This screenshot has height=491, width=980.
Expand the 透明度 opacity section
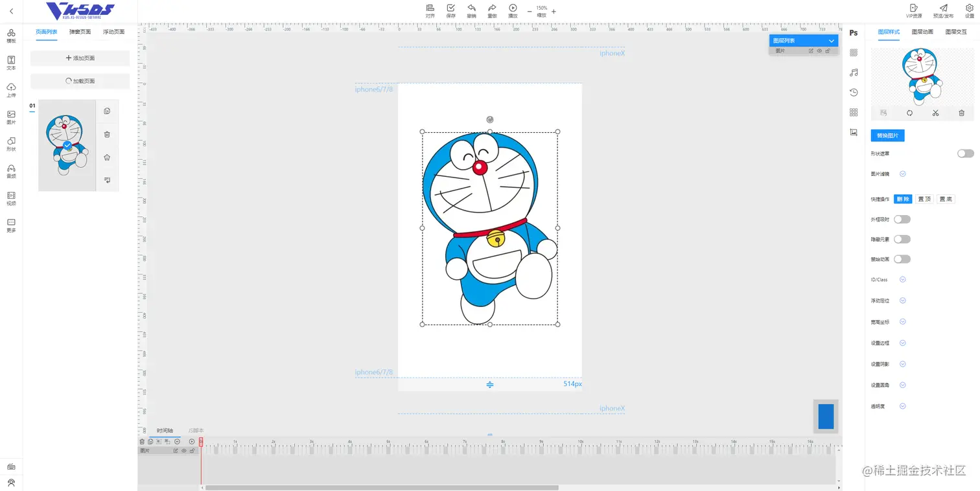point(902,406)
